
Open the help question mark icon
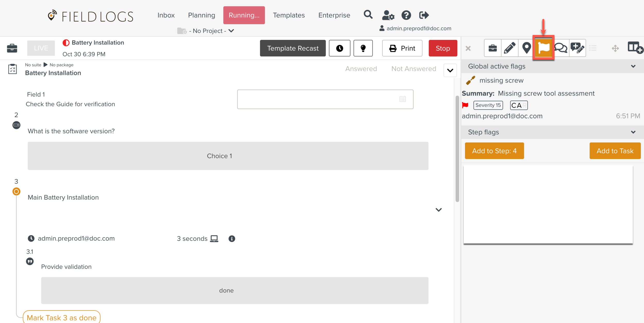point(406,15)
